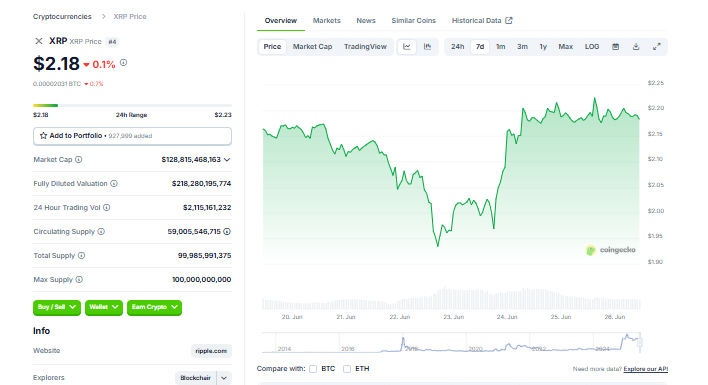This screenshot has width=708, height=385.
Task: Open Blockchair explorer link
Action: pyautogui.click(x=196, y=378)
